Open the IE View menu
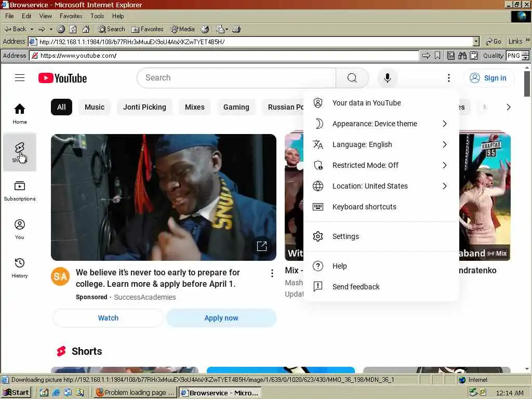The height and width of the screenshot is (399, 532). pyautogui.click(x=46, y=16)
